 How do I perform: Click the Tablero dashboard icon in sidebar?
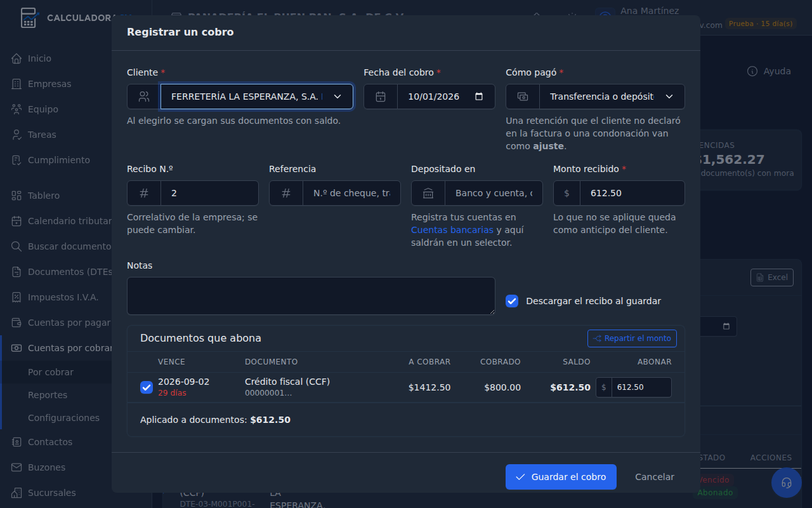click(x=16, y=196)
